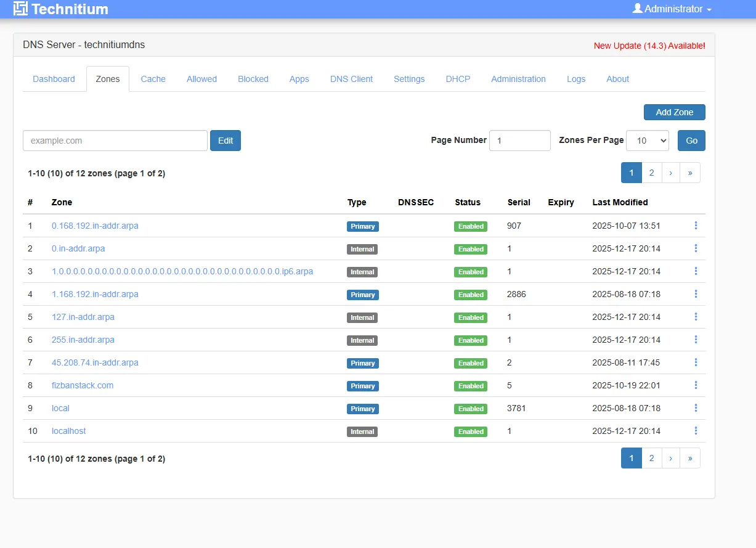Click the Page Number input field

[x=520, y=141]
